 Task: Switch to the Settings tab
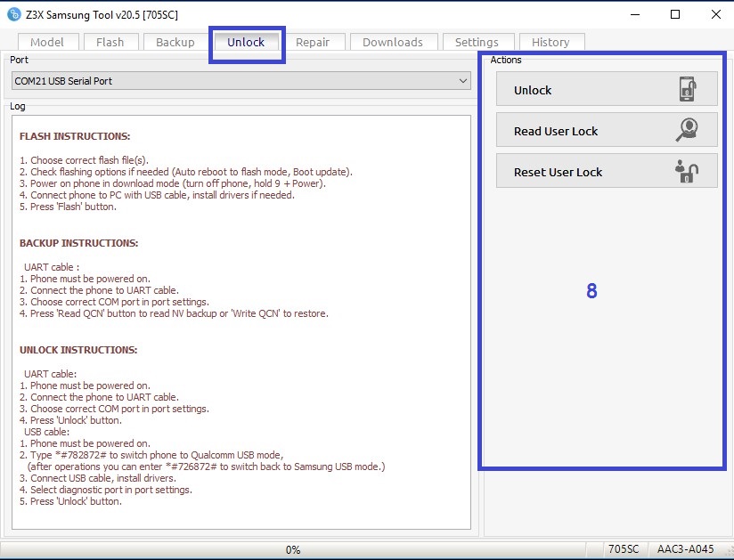pyautogui.click(x=477, y=42)
